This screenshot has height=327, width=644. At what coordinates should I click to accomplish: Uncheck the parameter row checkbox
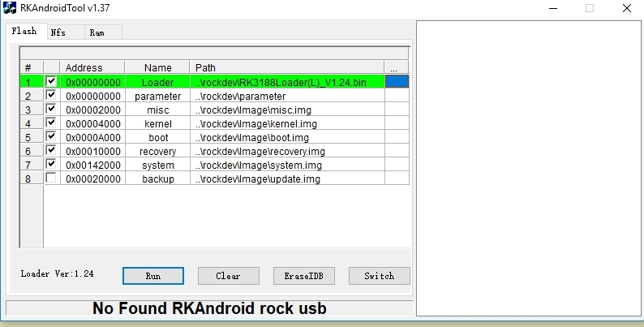[51, 95]
